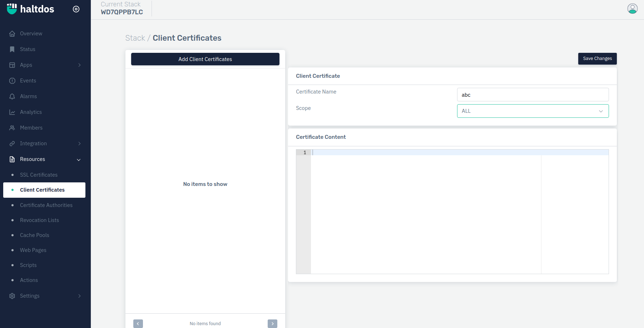Click the Stack breadcrumb link
This screenshot has width=644, height=328.
135,38
